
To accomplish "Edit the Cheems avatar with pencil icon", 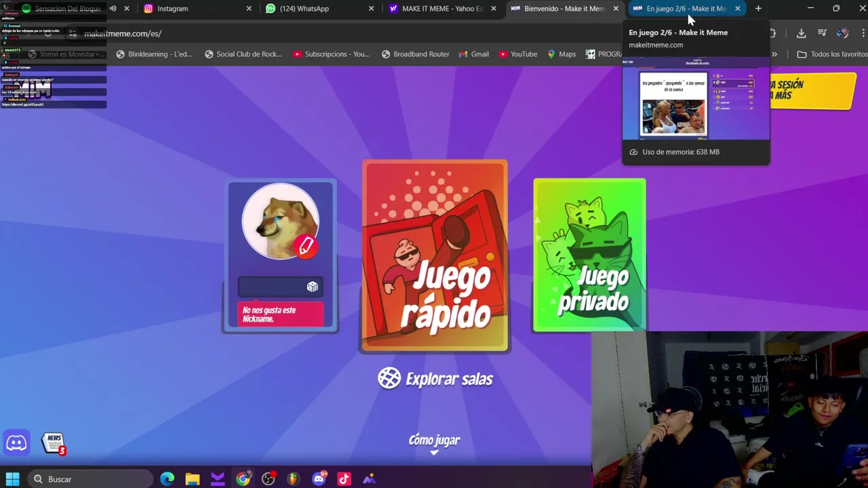I will [306, 246].
